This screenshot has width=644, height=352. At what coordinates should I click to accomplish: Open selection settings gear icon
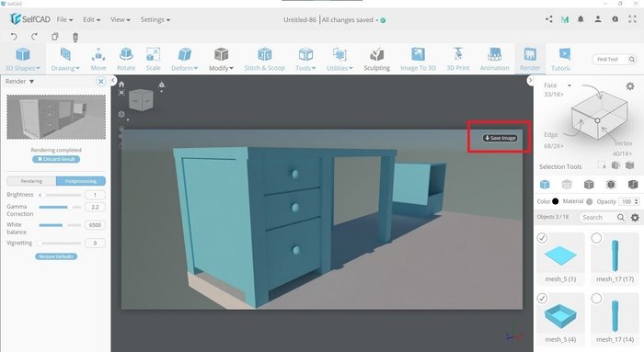click(x=629, y=86)
